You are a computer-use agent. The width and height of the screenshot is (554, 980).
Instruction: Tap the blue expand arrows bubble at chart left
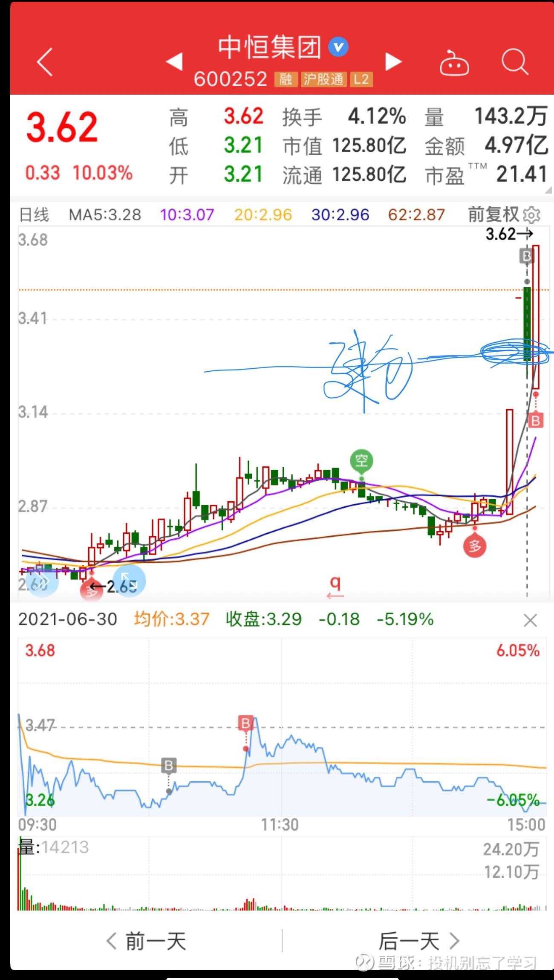click(x=42, y=581)
